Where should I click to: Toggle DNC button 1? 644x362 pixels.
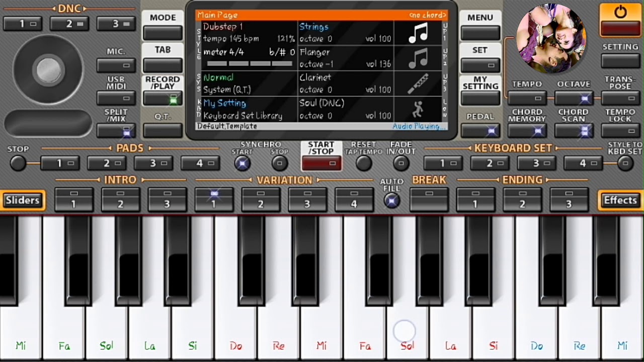click(23, 24)
